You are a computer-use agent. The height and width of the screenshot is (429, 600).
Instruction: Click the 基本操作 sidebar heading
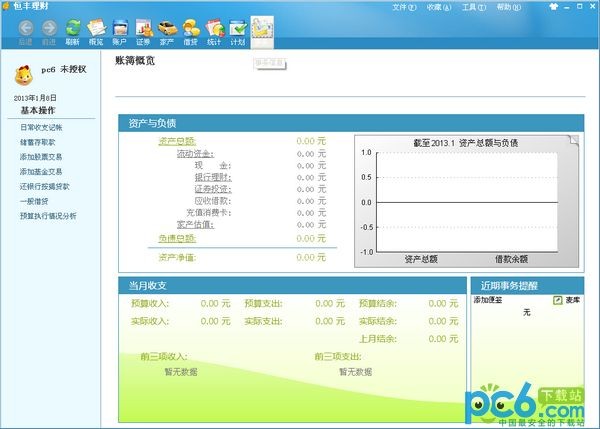pos(38,111)
